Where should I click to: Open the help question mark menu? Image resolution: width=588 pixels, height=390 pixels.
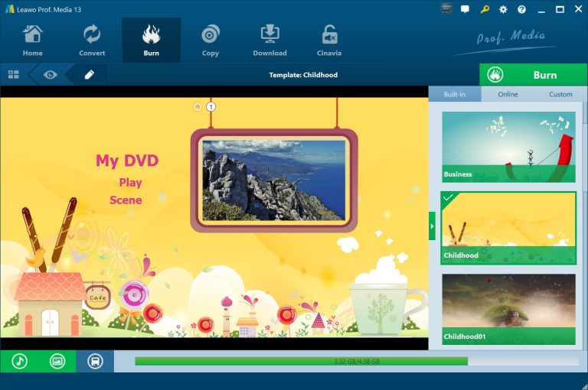coord(521,10)
